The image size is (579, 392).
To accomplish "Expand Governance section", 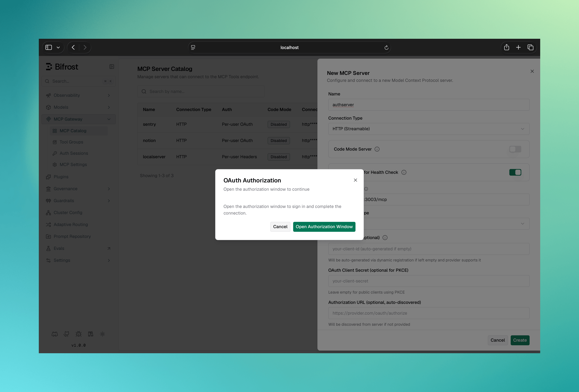I will (x=78, y=189).
